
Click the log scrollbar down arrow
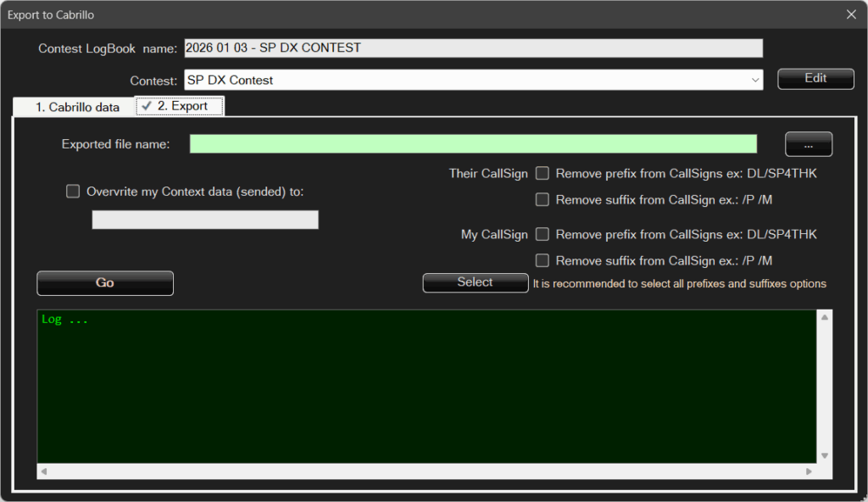(x=824, y=455)
